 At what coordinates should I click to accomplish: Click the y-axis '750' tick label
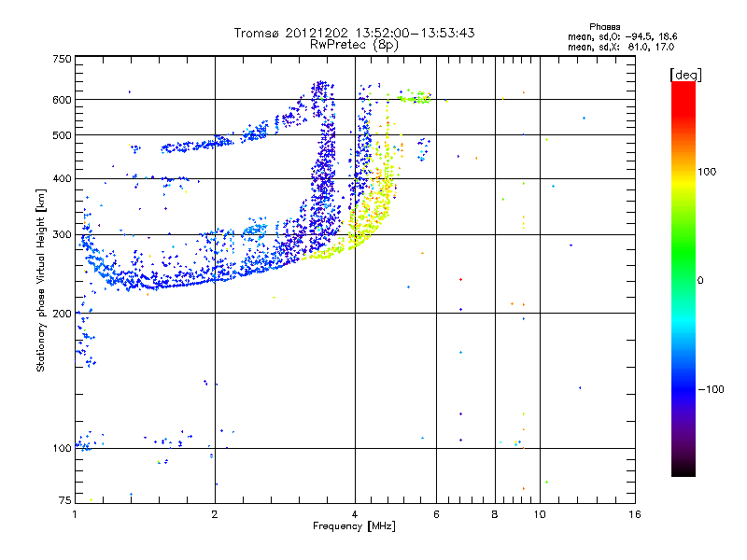pyautogui.click(x=62, y=59)
